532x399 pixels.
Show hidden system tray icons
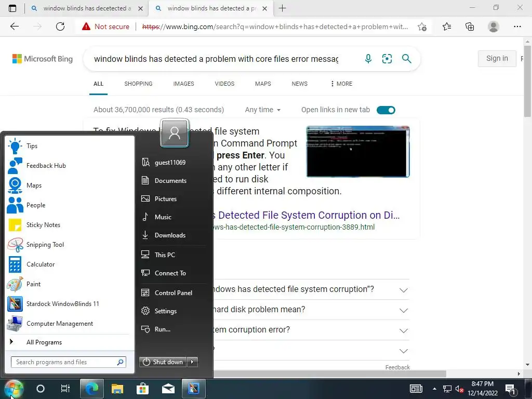(434, 389)
